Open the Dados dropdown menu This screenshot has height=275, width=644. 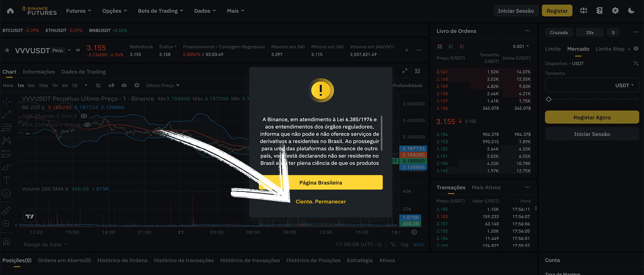click(205, 11)
